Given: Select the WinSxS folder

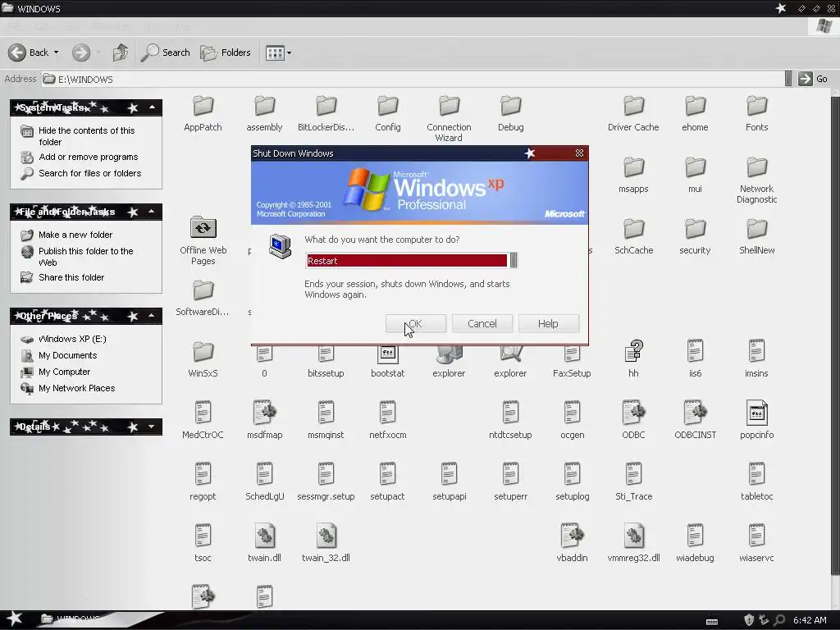Looking at the screenshot, I should click(203, 359).
